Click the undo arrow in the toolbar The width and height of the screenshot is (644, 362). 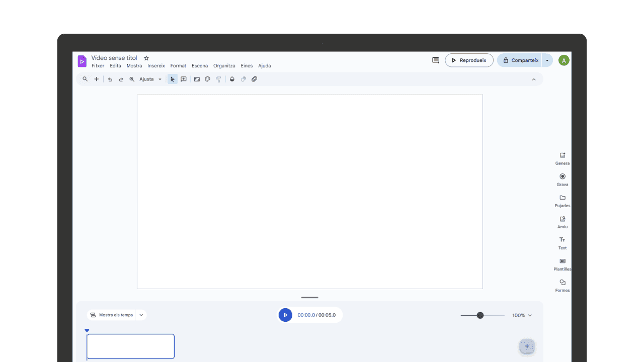tap(110, 79)
